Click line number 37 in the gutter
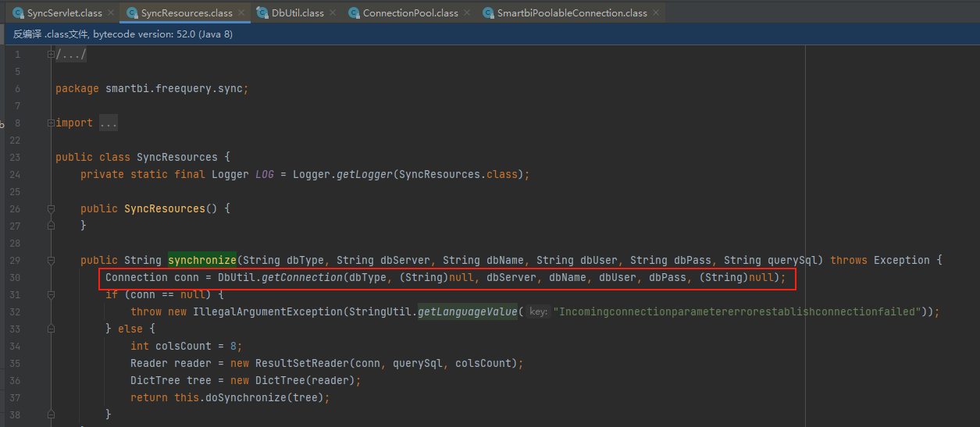Screen dimensions: 980x427 [16, 397]
